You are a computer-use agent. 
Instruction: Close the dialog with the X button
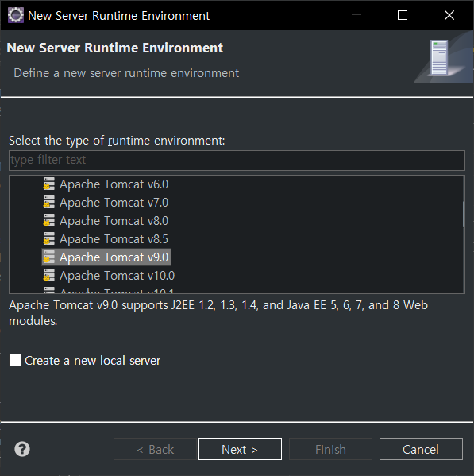[449, 15]
